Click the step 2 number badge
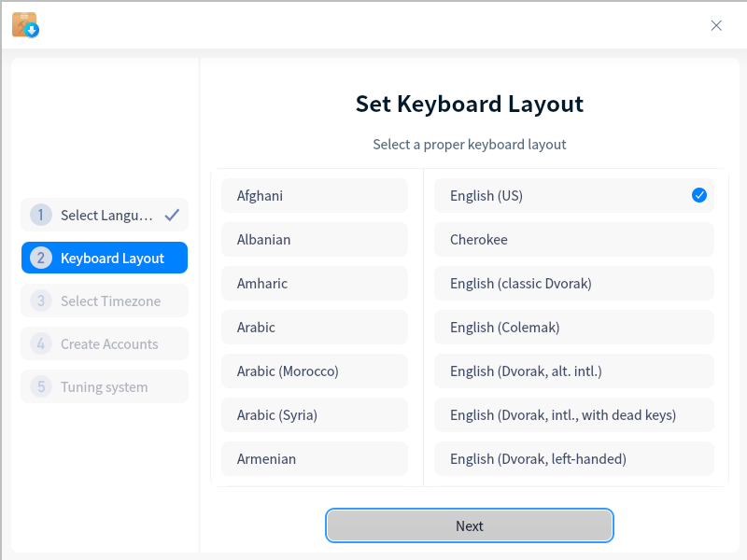This screenshot has width=747, height=560. [40, 259]
